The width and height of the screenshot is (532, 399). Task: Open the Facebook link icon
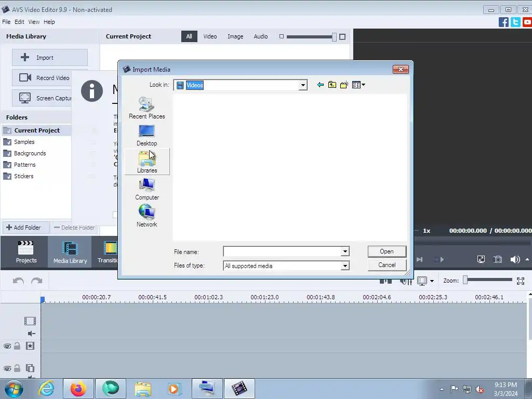pos(503,22)
